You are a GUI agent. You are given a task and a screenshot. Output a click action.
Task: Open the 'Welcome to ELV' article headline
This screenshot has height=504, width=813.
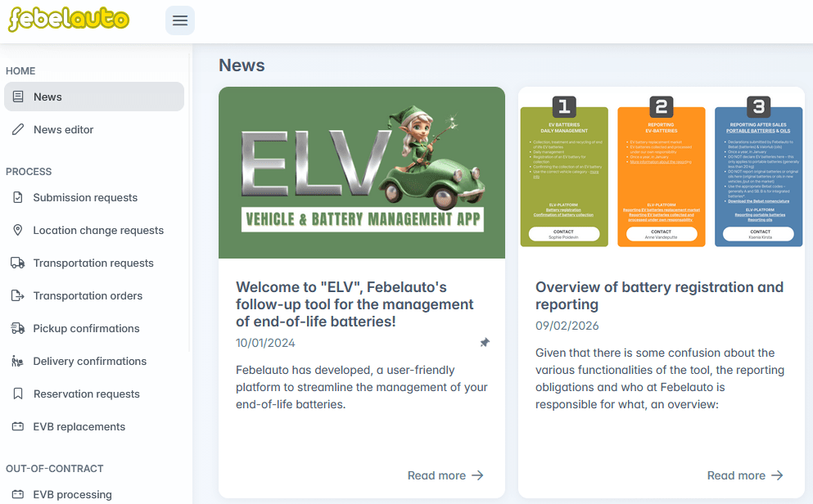355,304
